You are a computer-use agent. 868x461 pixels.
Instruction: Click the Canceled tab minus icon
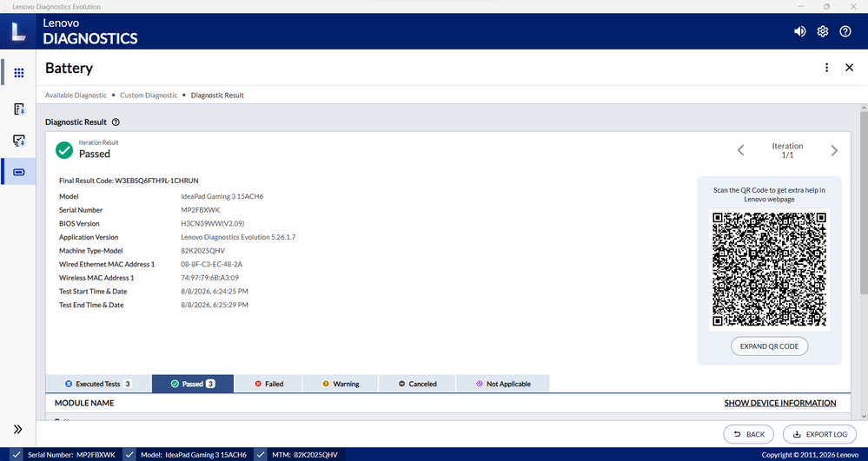402,384
